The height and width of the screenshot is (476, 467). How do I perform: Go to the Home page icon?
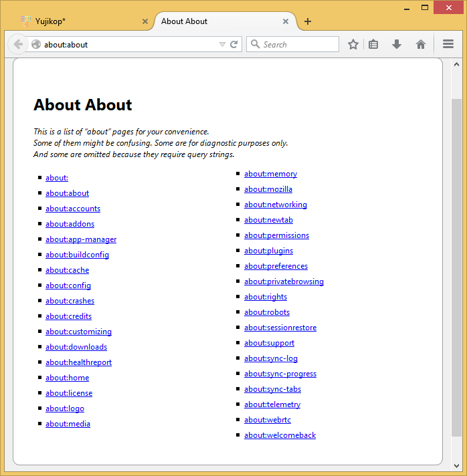[x=421, y=44]
